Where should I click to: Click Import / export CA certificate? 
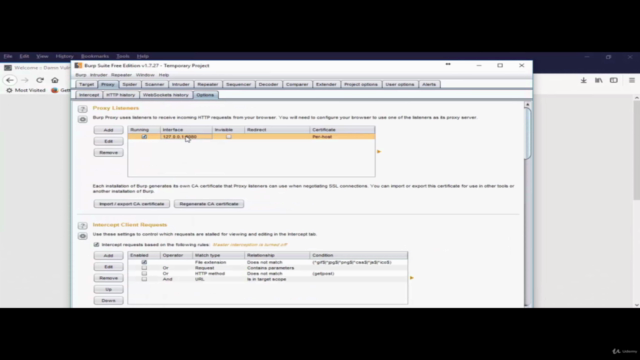point(131,204)
